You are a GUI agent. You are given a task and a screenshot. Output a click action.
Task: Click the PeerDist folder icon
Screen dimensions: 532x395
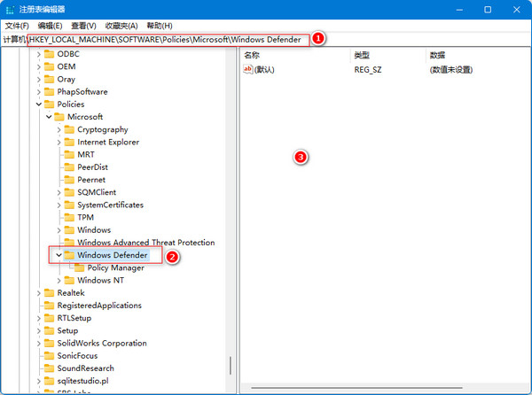tap(69, 167)
